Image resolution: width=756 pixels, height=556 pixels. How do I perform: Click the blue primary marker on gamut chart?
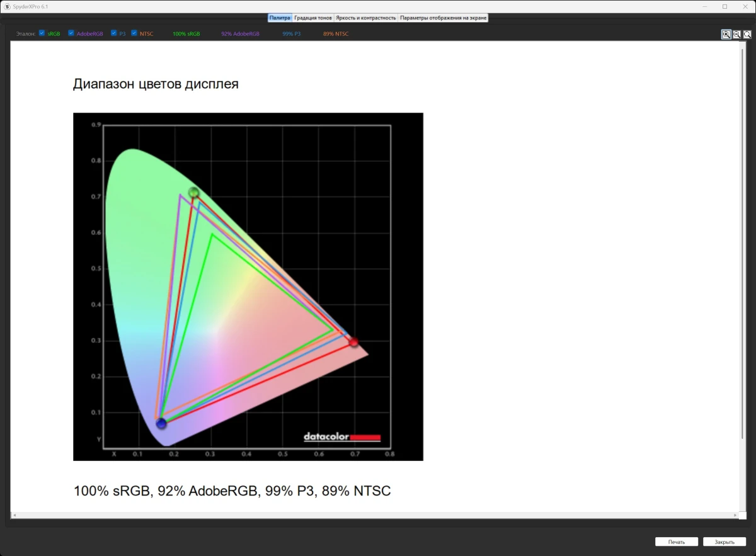pos(161,423)
